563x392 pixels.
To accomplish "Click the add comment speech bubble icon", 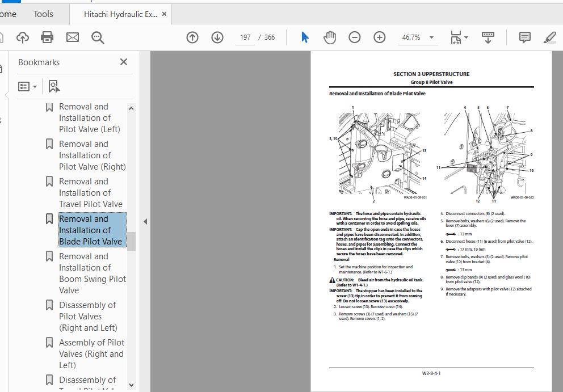I will pyautogui.click(x=524, y=37).
